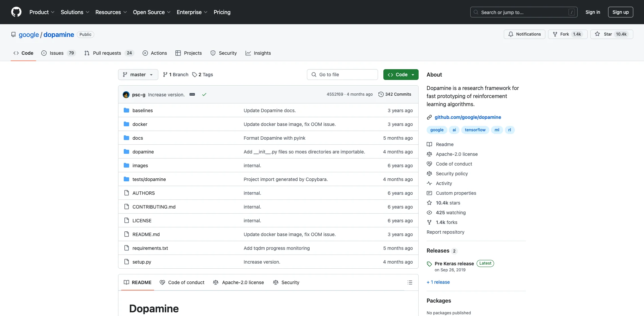Click the google owner link in title
644x316 pixels.
click(29, 35)
